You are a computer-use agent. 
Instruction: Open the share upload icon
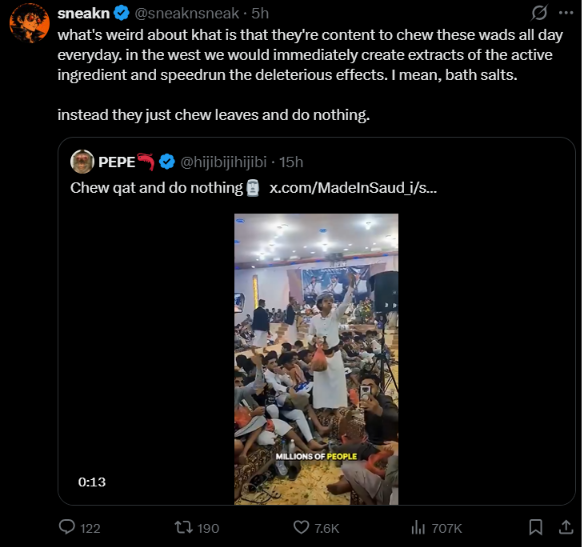click(x=566, y=527)
